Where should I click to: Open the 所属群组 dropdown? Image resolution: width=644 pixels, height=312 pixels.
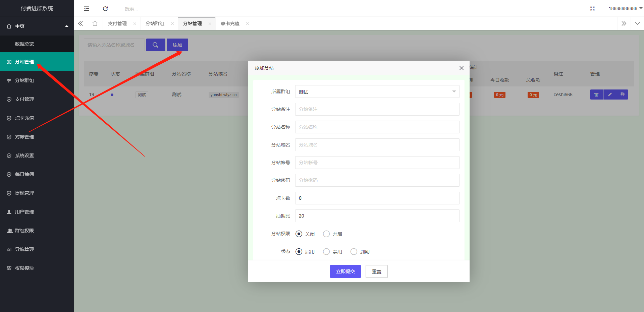point(377,92)
